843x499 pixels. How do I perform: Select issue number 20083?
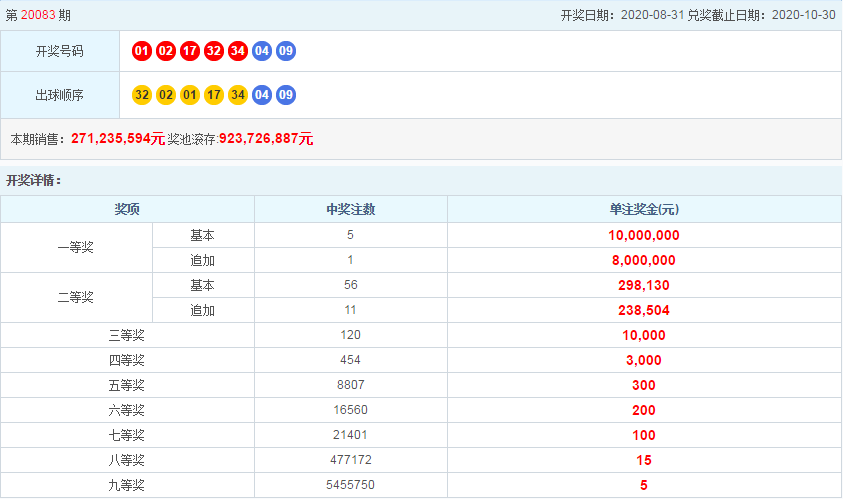tap(38, 15)
